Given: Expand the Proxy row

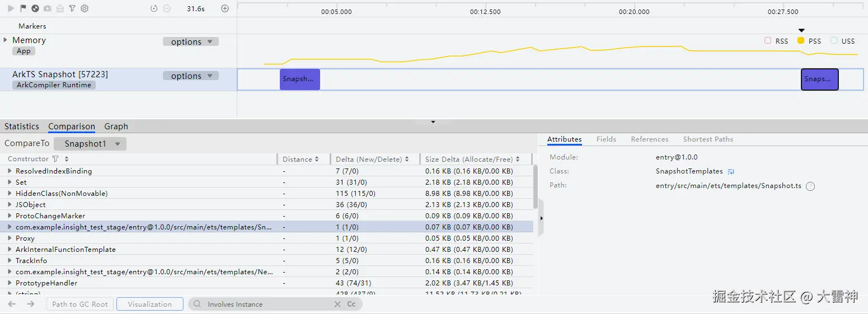Looking at the screenshot, I should point(10,238).
